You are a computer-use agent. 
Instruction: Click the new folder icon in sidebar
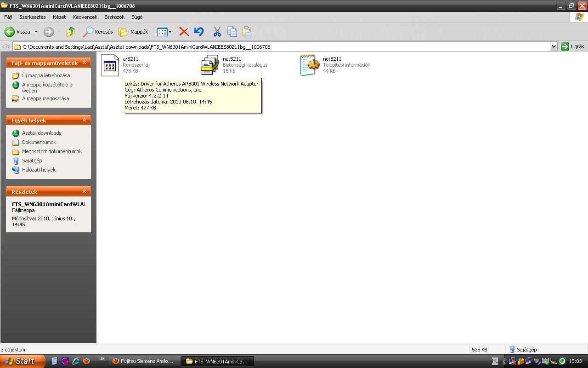(x=16, y=75)
